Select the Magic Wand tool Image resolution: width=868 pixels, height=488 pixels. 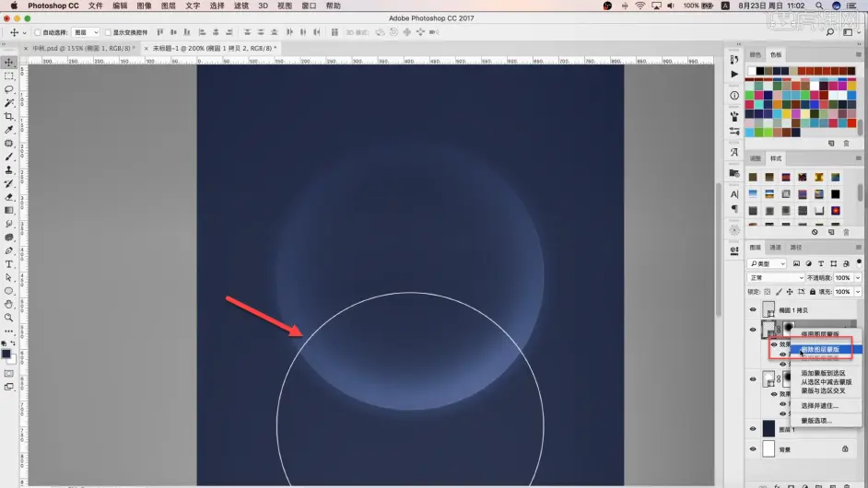pyautogui.click(x=9, y=103)
